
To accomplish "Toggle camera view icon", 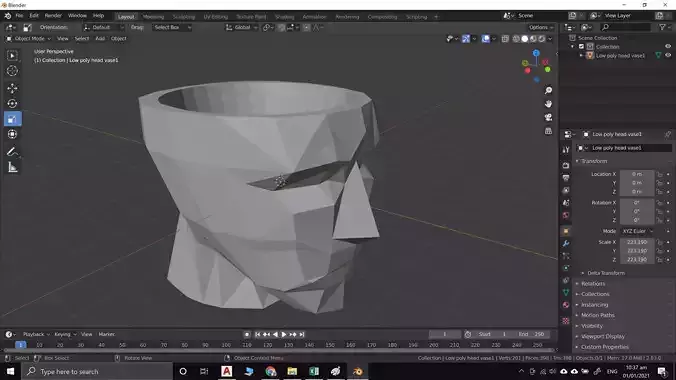I will (x=548, y=117).
